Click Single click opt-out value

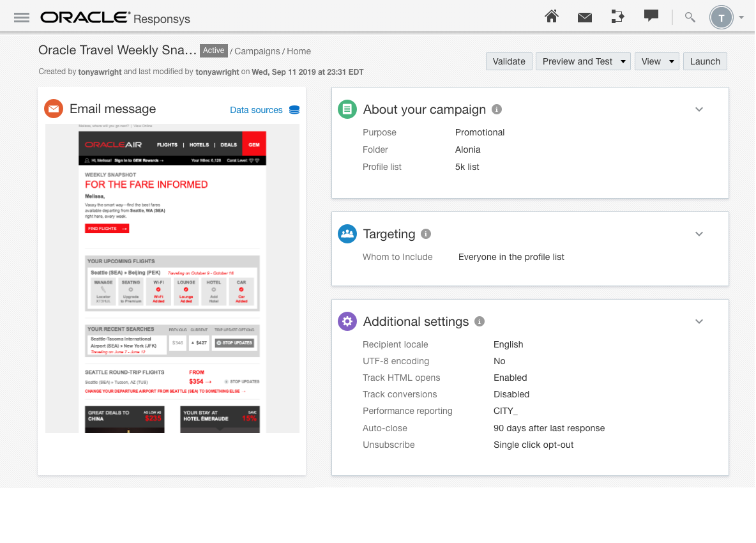[533, 445]
